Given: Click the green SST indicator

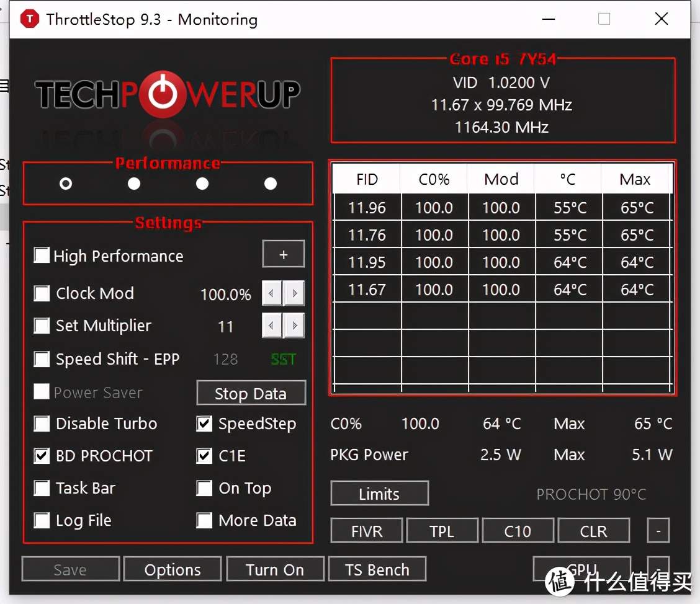Looking at the screenshot, I should point(284,359).
